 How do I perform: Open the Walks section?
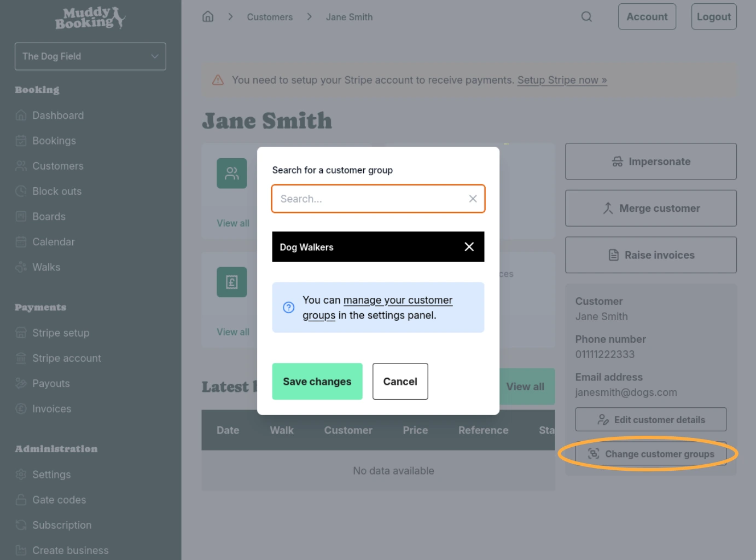coord(46,267)
